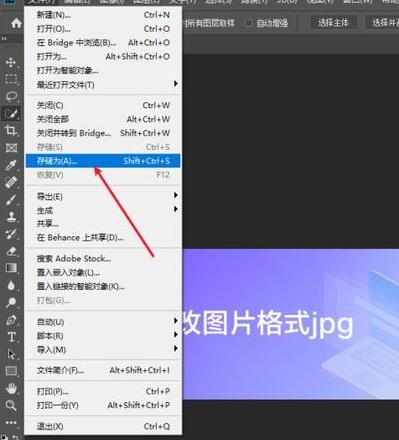Click the greyed 恢复(V) entry
The width and height of the screenshot is (399, 440).
[103, 175]
